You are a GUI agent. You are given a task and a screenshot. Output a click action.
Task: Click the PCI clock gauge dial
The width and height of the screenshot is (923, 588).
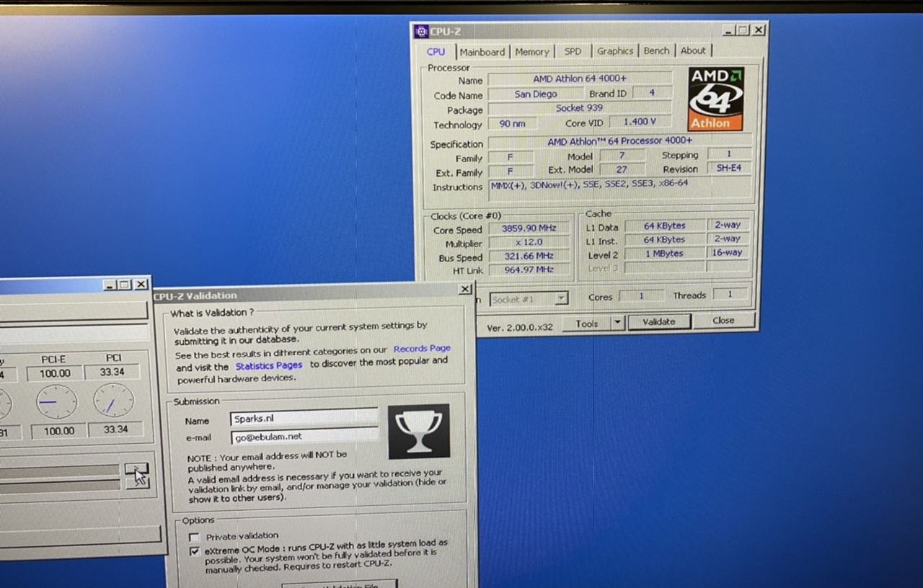coord(113,400)
